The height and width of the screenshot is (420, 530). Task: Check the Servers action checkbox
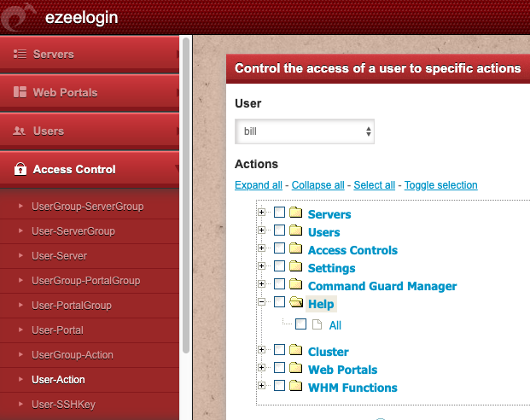tap(279, 213)
